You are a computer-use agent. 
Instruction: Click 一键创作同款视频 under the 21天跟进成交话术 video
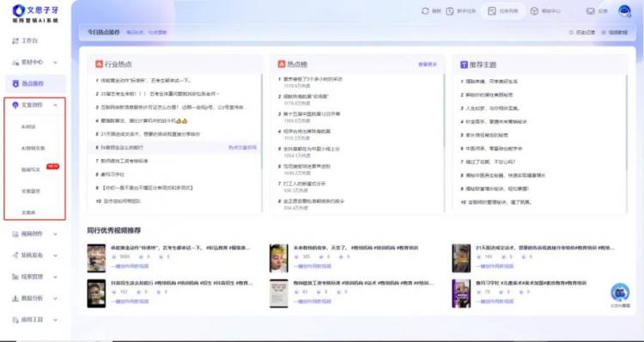click(495, 266)
